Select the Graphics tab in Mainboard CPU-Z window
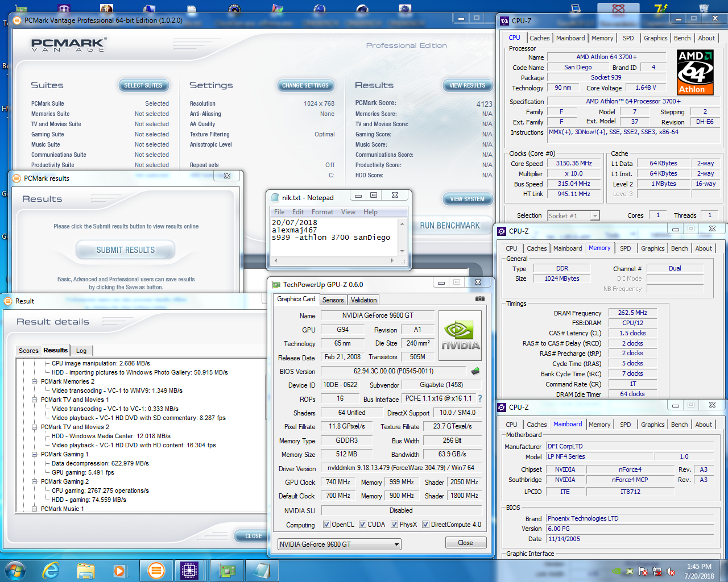 (x=652, y=425)
